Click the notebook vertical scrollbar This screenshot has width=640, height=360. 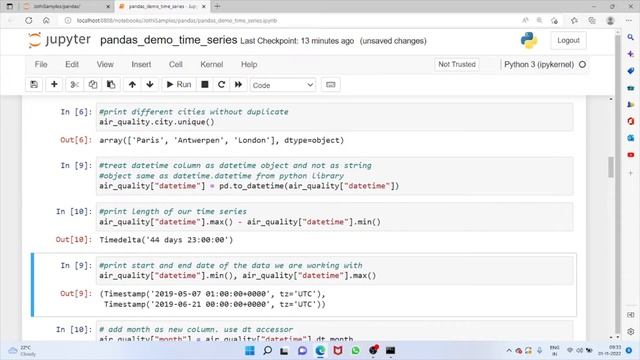pyautogui.click(x=611, y=167)
